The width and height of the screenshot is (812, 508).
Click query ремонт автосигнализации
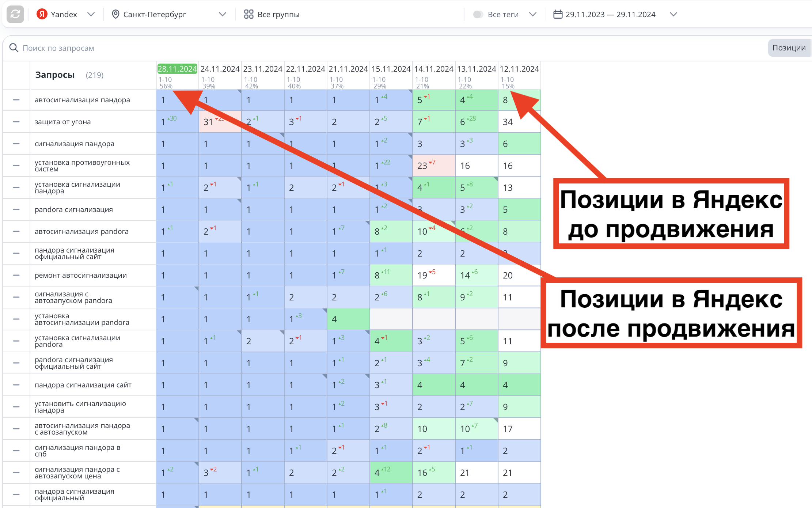coord(80,275)
